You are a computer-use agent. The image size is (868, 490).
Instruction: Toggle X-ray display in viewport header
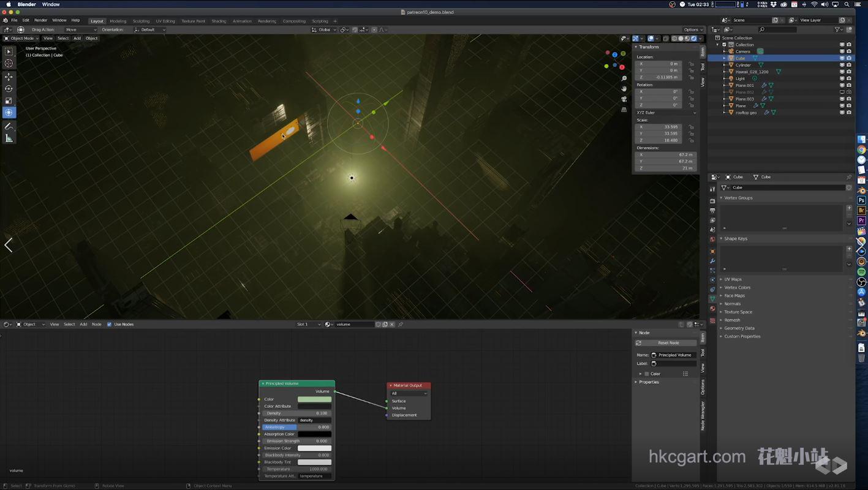click(666, 38)
